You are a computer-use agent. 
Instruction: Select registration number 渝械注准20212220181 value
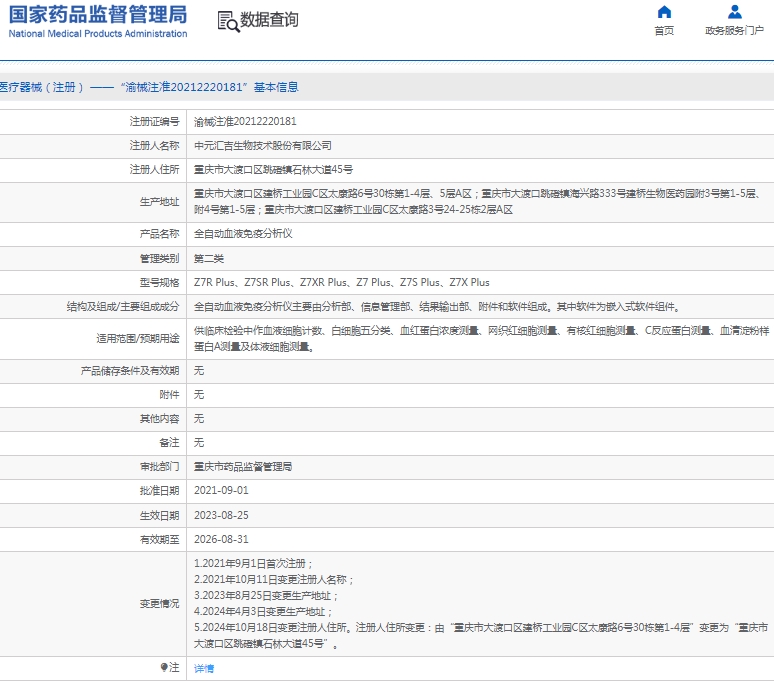coord(245,121)
